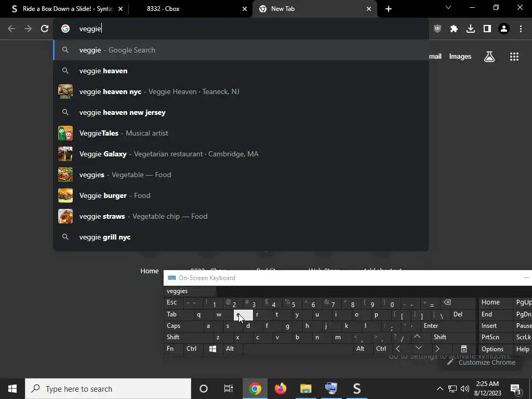The height and width of the screenshot is (399, 532).
Task: Toggle left Alt on On-Screen Keyboard
Action: [x=233, y=349]
